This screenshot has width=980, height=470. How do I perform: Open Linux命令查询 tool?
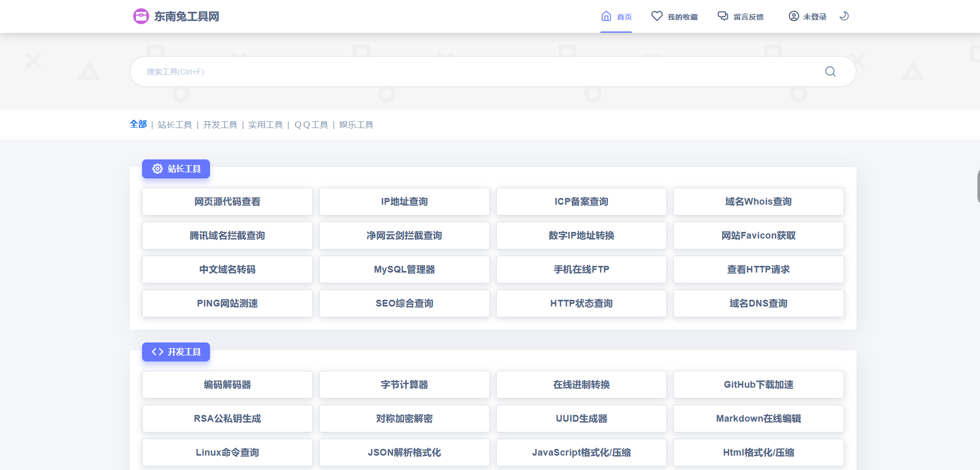227,453
